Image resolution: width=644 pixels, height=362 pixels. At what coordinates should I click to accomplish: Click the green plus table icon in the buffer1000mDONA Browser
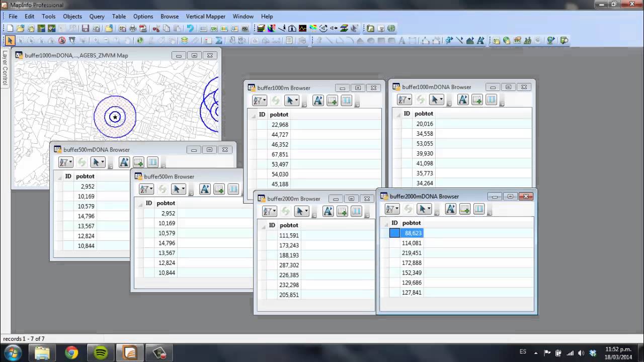point(477,100)
